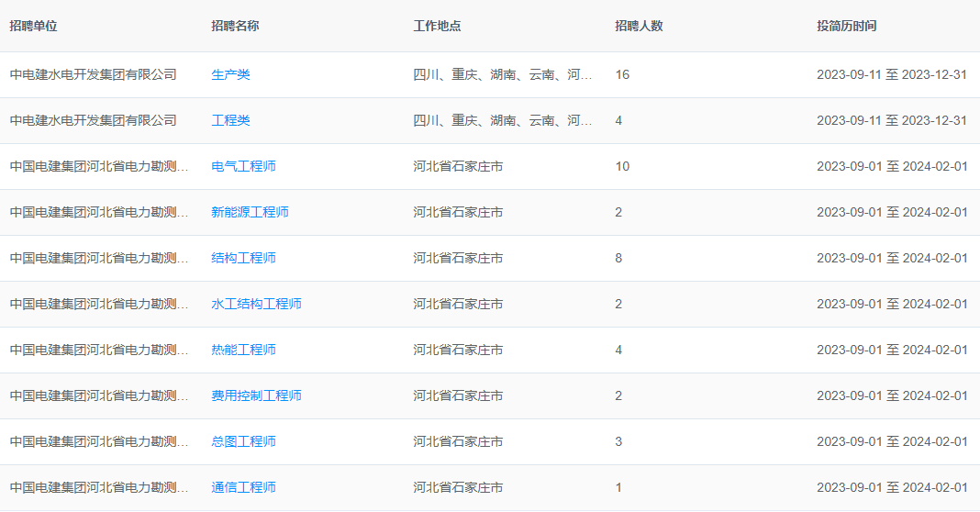Image resolution: width=980 pixels, height=512 pixels.
Task: Select the company cell in the 水工结构工程师 row
Action: [x=99, y=304]
